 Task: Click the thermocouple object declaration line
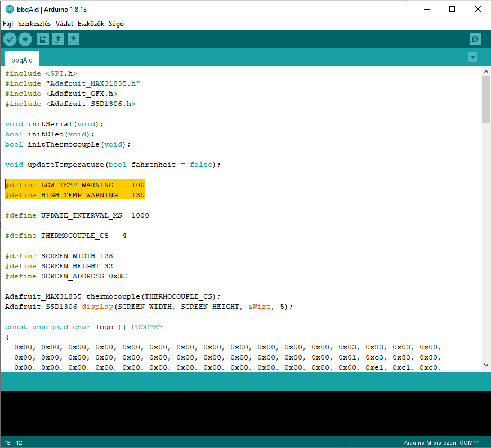pyautogui.click(x=113, y=296)
